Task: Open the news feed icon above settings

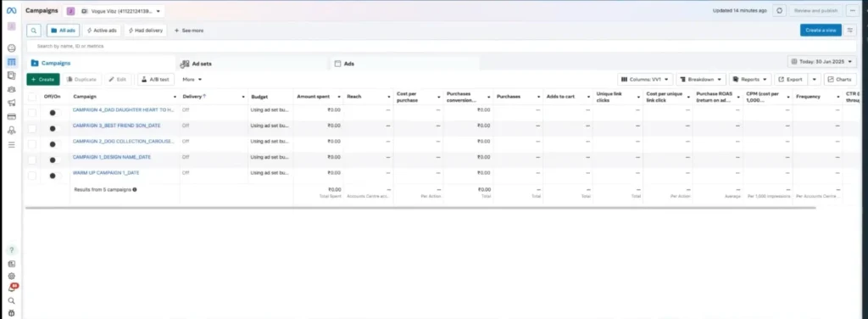Action: tap(12, 264)
